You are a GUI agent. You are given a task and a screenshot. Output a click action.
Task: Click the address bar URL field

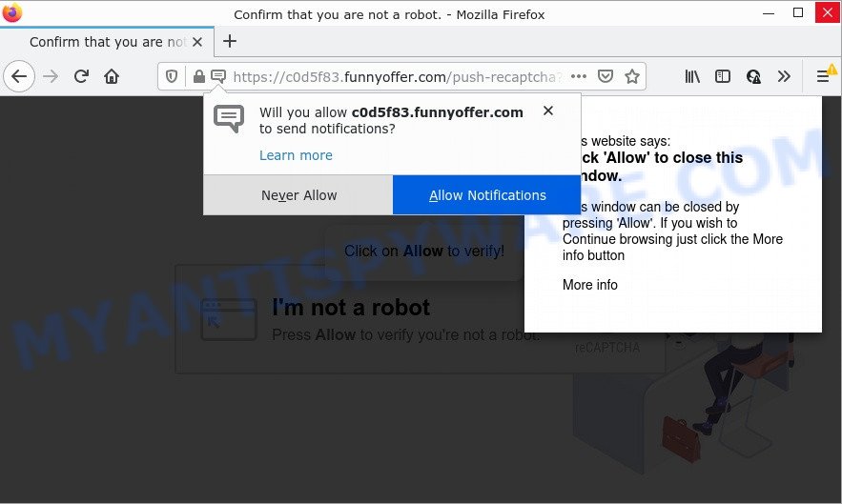[x=398, y=77]
